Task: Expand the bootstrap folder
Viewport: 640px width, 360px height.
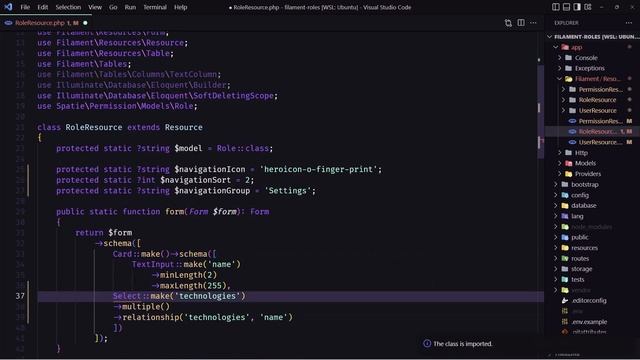Action: point(556,184)
